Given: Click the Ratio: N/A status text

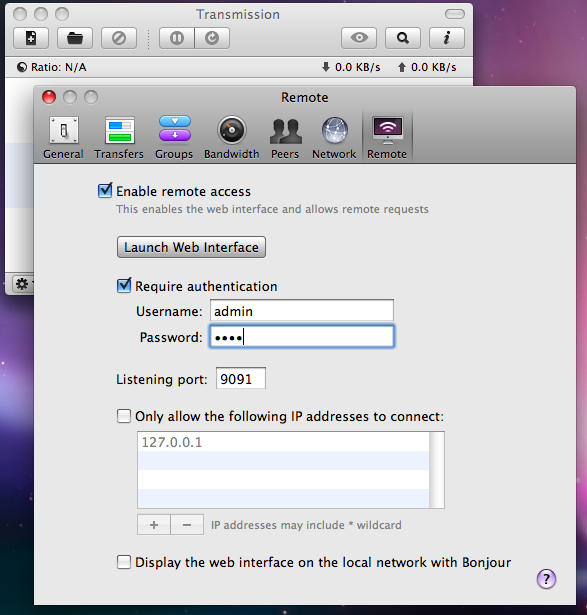Looking at the screenshot, I should click(58, 67).
